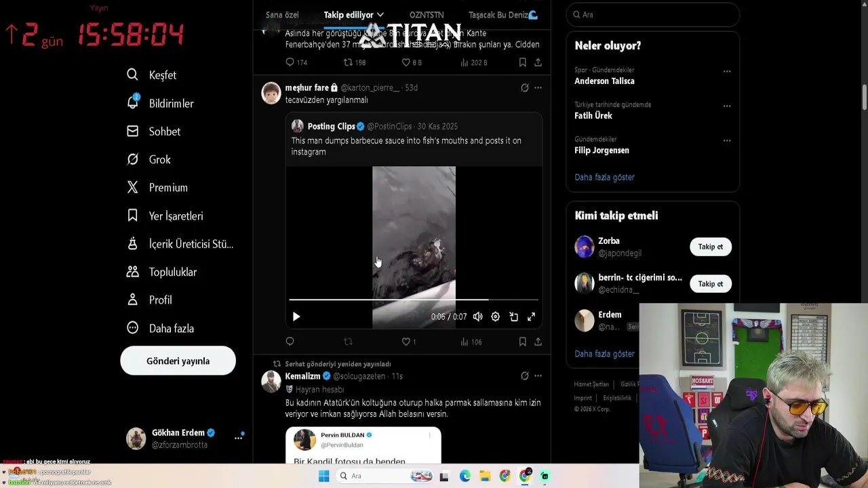Open File Explorer from taskbar
Viewport: 868px width, 488px height.
click(485, 476)
